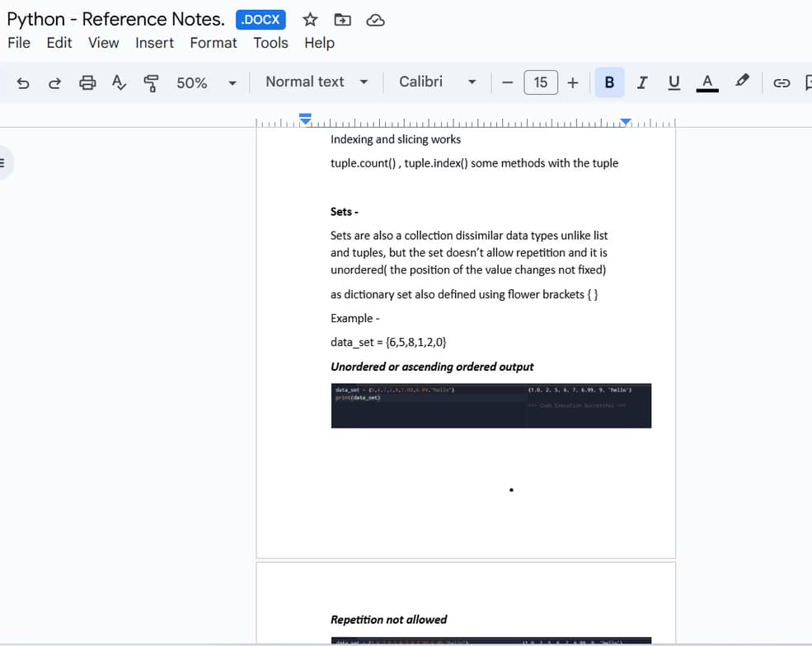Activate the Paint format roller

(x=151, y=82)
